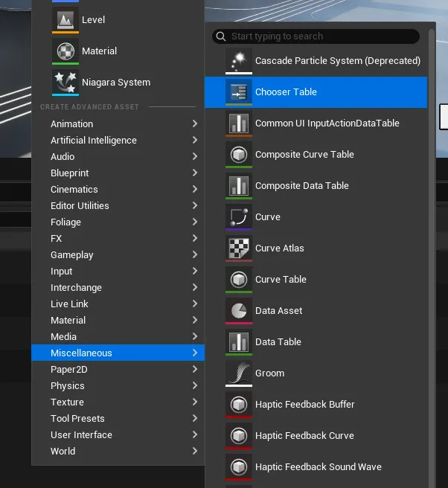The width and height of the screenshot is (448, 488).
Task: Choose the 'Curve Atlas' label
Action: pyautogui.click(x=279, y=248)
